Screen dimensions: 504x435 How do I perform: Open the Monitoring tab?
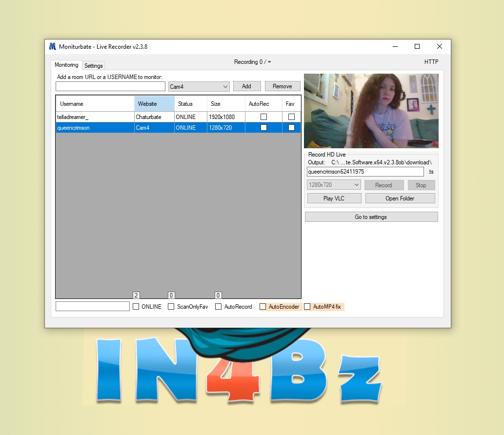pos(66,65)
